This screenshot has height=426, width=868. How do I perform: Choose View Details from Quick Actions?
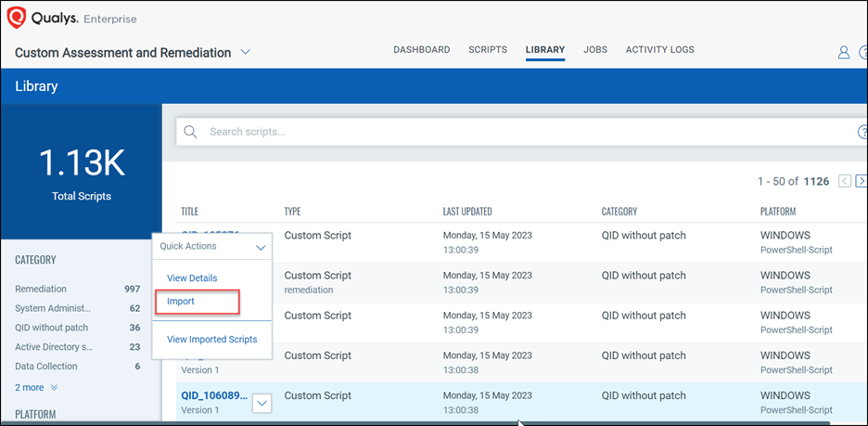tap(192, 278)
